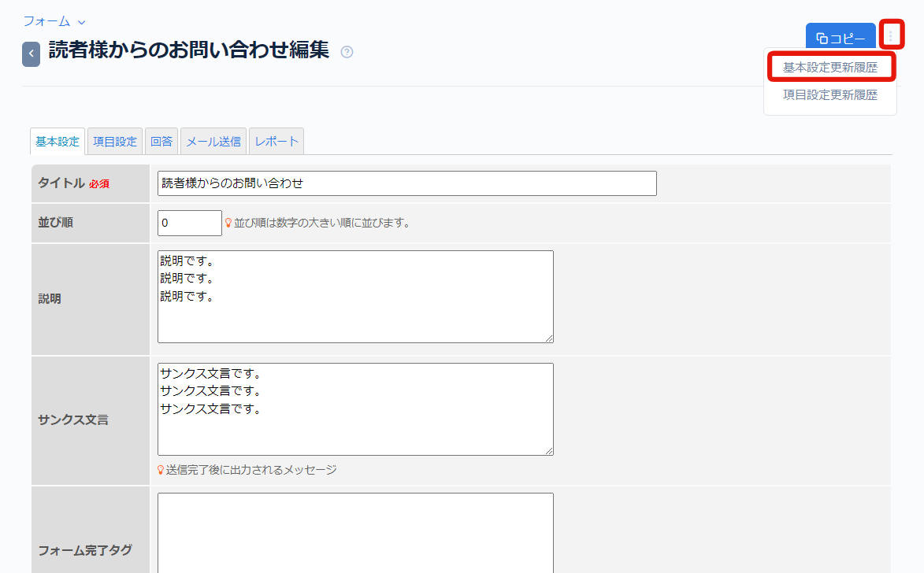Select 基本設定更新履歴 menu entry
The image size is (924, 573).
[x=829, y=67]
